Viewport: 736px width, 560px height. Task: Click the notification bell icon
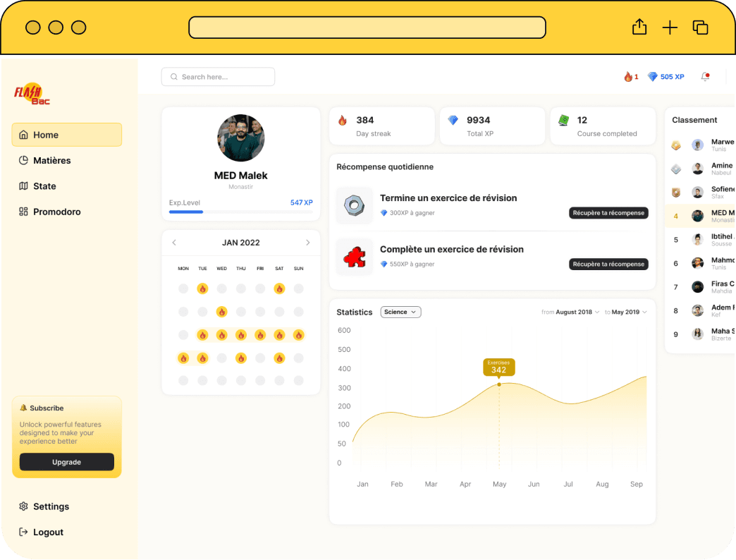(704, 77)
